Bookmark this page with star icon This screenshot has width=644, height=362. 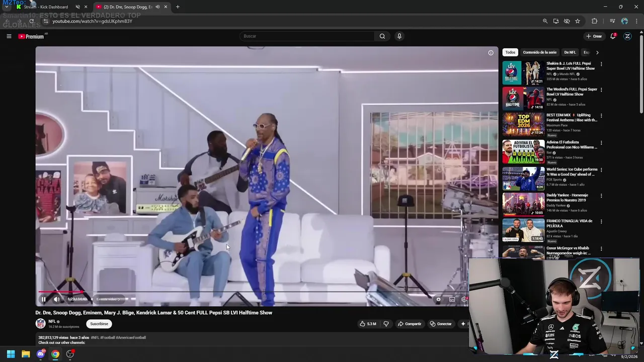[578, 21]
